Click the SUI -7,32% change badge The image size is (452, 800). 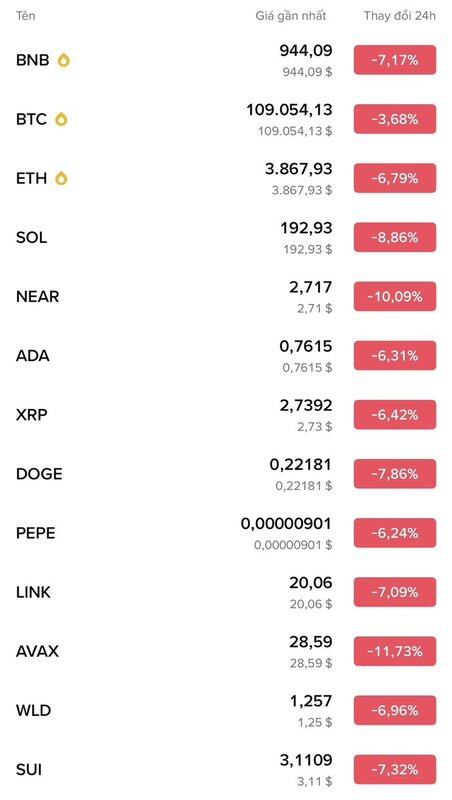click(395, 769)
